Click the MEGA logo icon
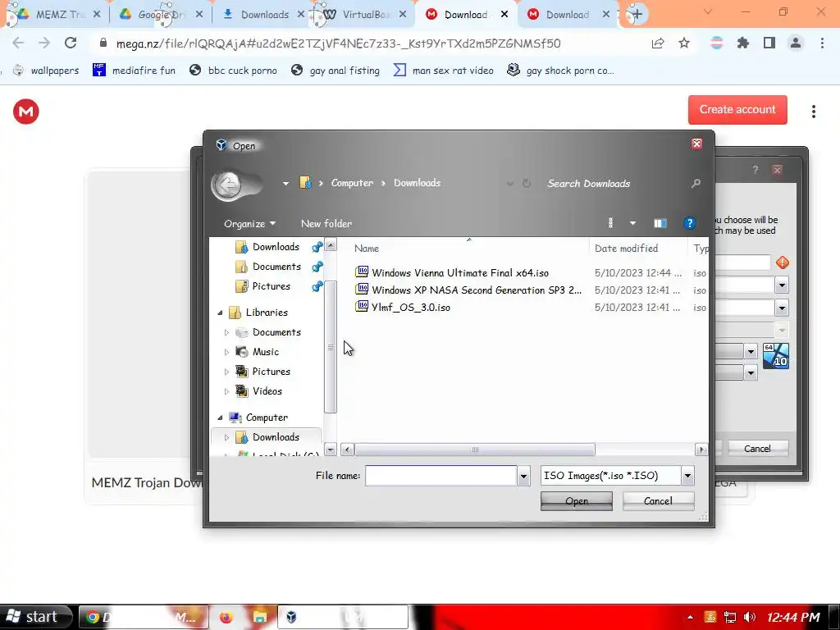840x630 pixels. coord(25,112)
